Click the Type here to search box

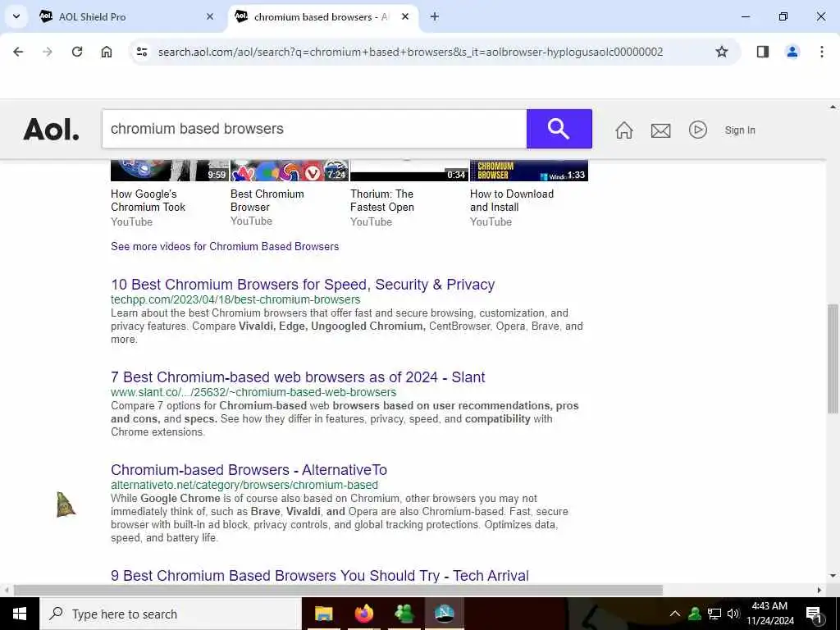click(171, 614)
